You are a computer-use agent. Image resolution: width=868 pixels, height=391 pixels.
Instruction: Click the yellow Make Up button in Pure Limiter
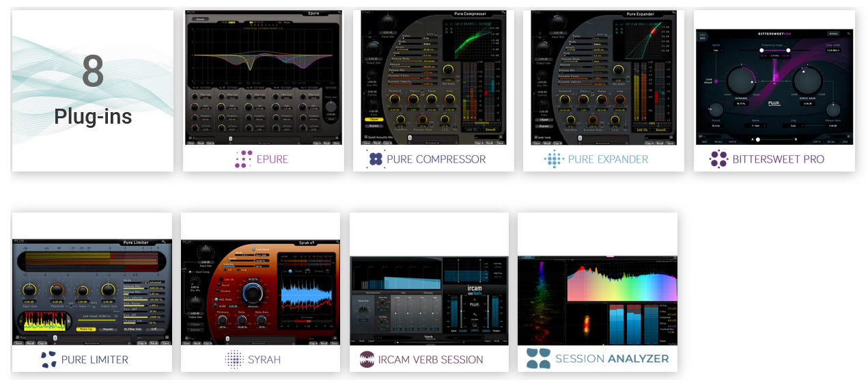[x=86, y=329]
